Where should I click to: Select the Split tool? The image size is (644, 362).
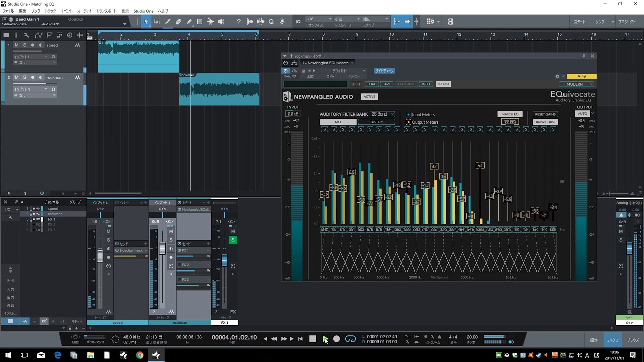168,21
